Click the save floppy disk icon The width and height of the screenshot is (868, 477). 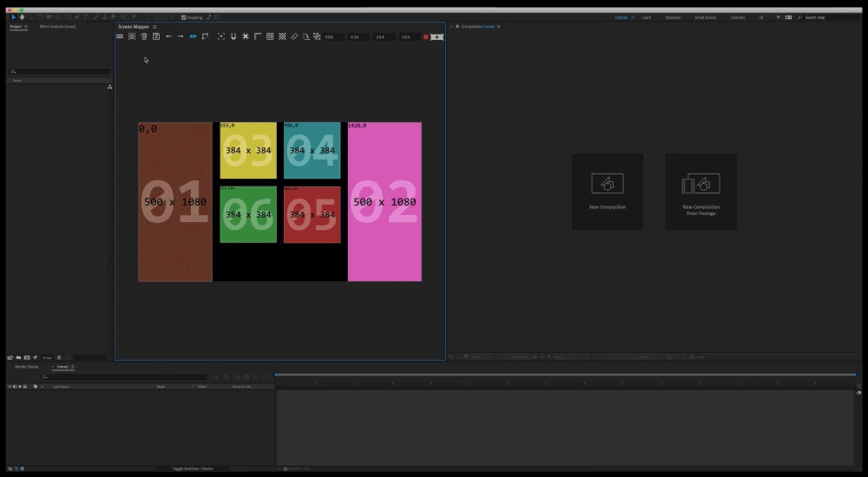click(x=156, y=36)
